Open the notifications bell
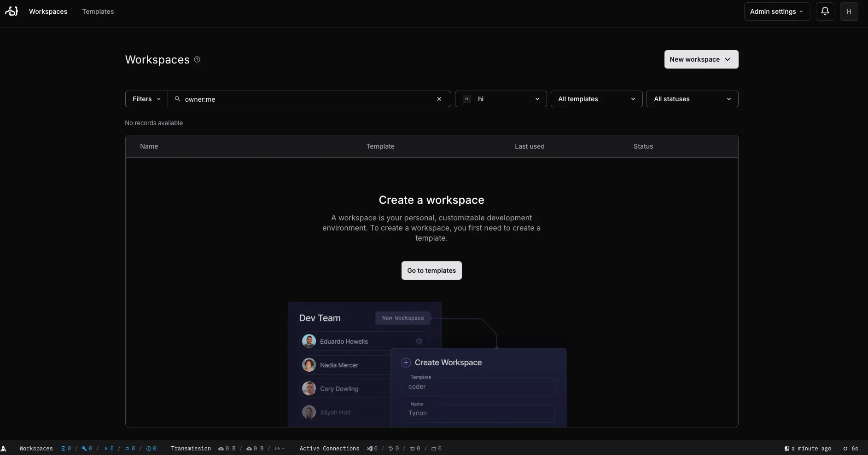 pos(825,12)
